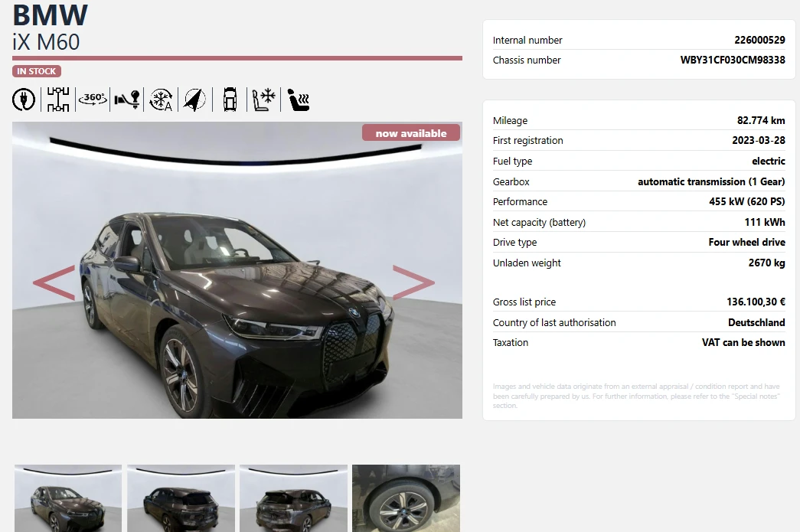The width and height of the screenshot is (800, 532).
Task: Click the heated seat icon
Action: point(299,100)
